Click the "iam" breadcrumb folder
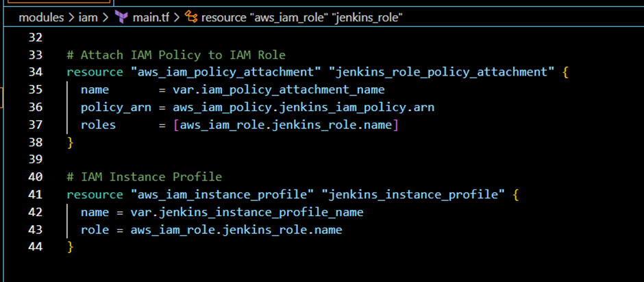This screenshot has height=282, width=644. (88, 18)
